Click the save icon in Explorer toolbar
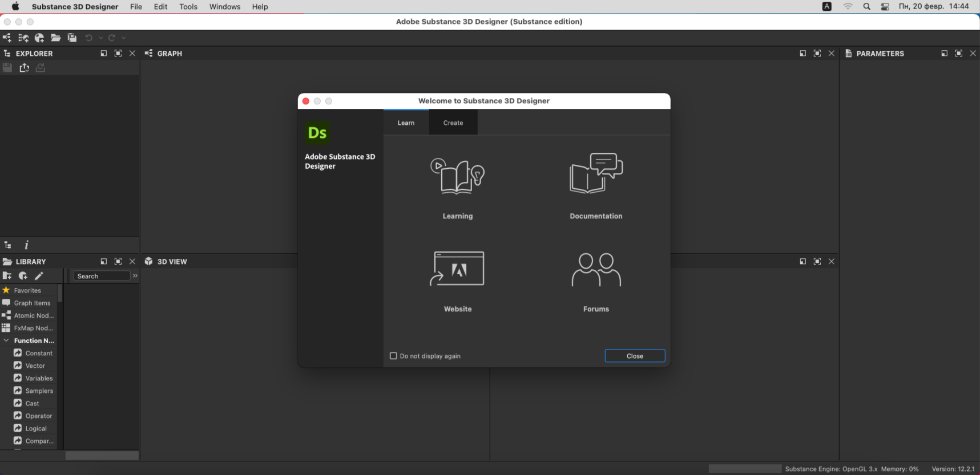 7,68
